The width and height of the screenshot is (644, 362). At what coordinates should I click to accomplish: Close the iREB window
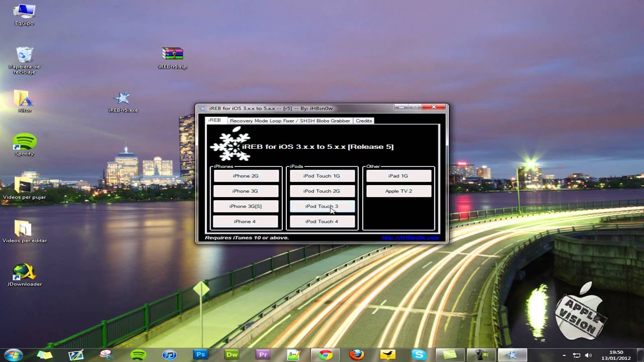(433, 107)
